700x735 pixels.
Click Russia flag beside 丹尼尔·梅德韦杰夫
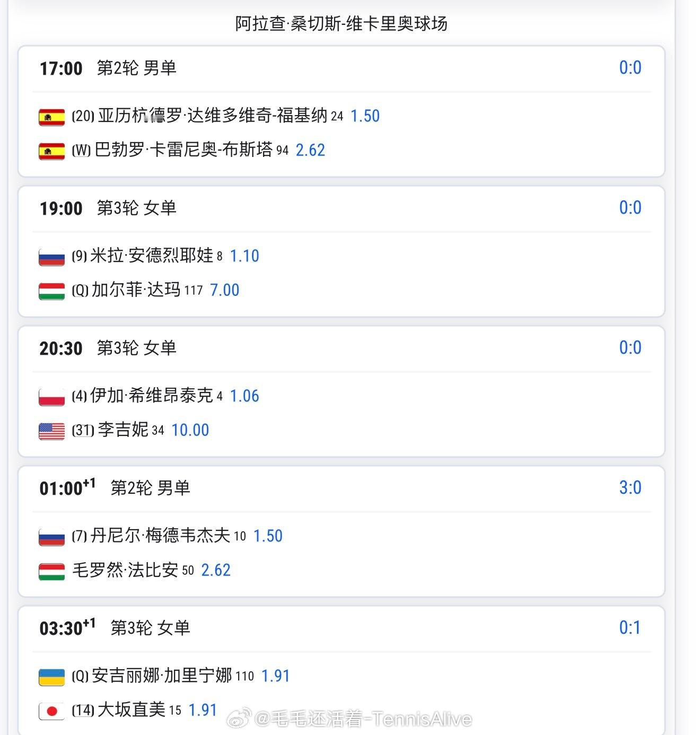[x=51, y=537]
